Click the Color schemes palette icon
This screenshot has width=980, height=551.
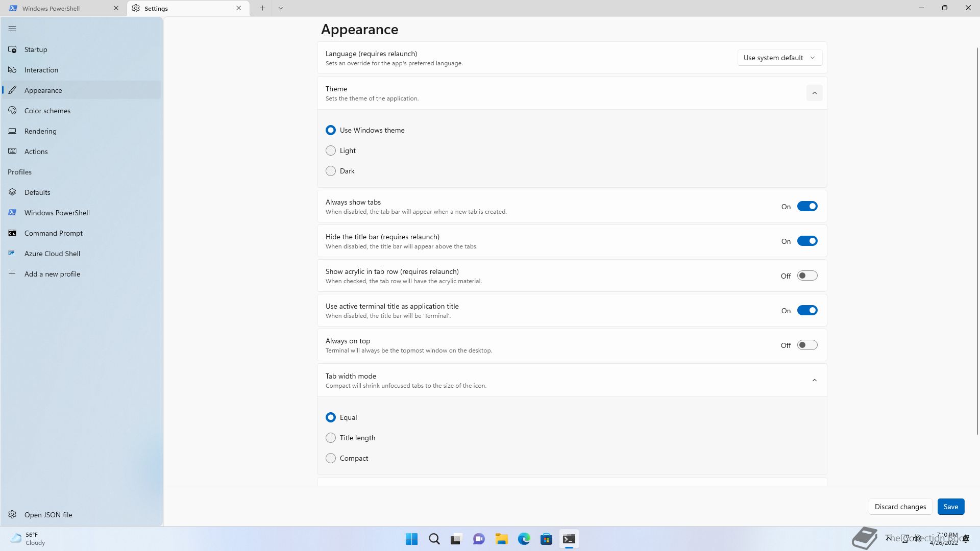(x=12, y=111)
